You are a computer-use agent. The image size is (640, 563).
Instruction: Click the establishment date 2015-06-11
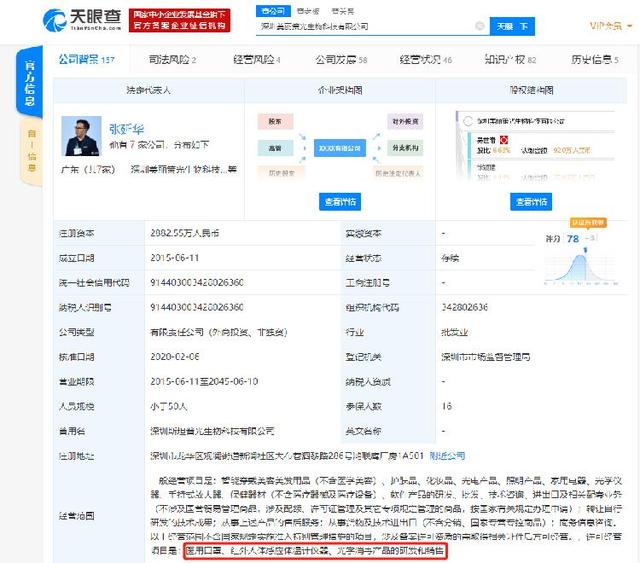174,258
